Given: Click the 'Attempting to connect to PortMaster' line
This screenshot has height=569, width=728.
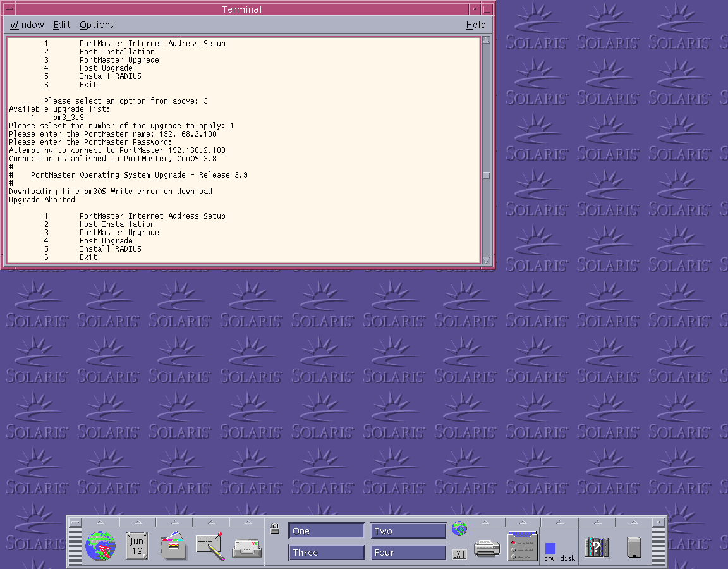Looking at the screenshot, I should tap(117, 150).
